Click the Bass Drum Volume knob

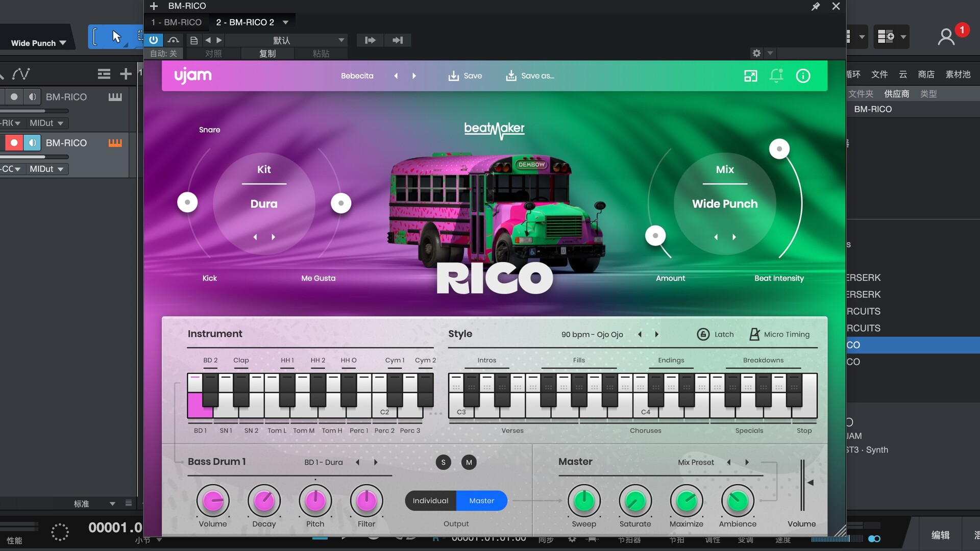point(213,501)
